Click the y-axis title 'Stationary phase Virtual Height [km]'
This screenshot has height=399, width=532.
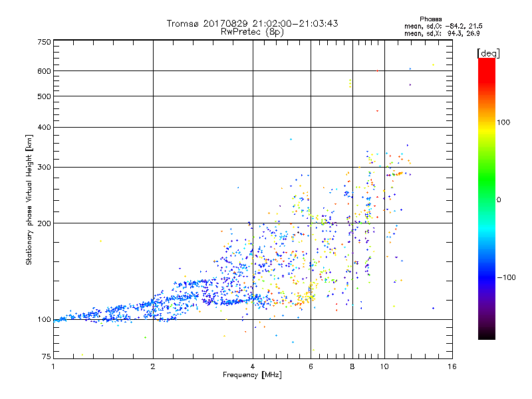coord(29,199)
